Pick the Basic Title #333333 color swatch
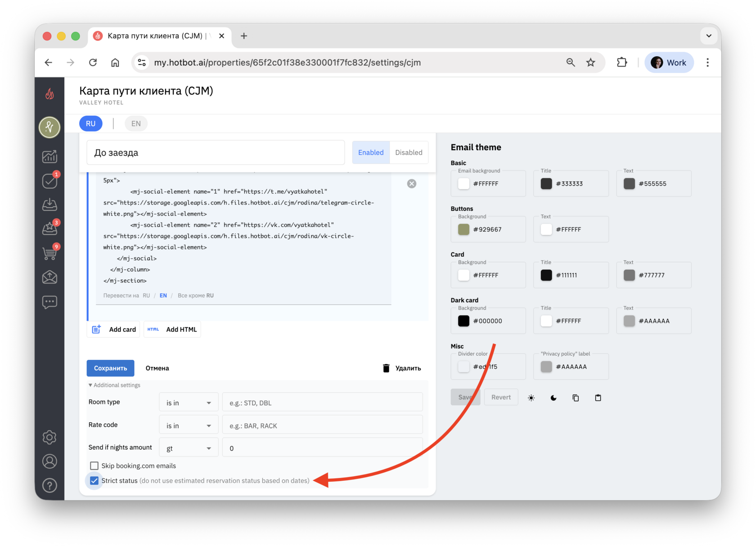This screenshot has width=756, height=546. click(546, 183)
